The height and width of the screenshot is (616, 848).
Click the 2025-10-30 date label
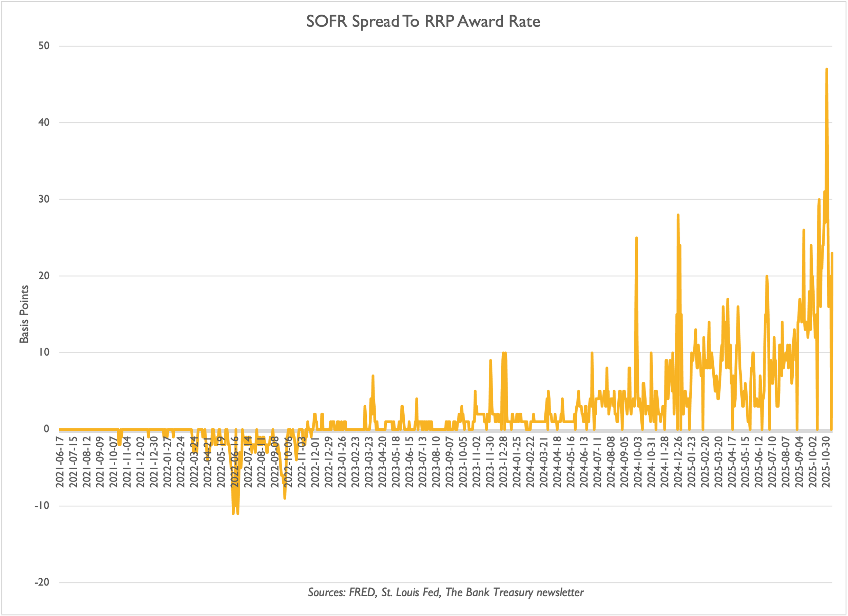pyautogui.click(x=826, y=462)
